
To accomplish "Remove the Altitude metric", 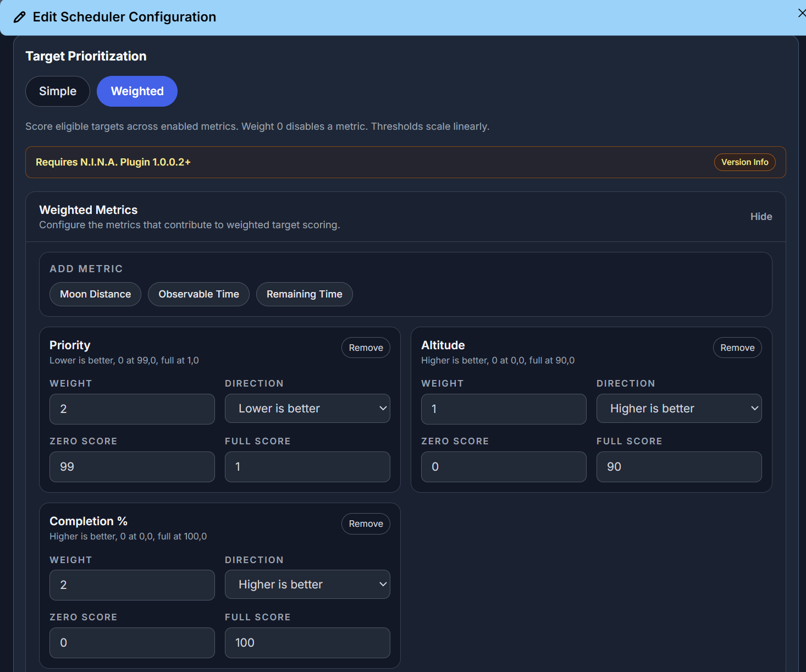I will [x=737, y=348].
